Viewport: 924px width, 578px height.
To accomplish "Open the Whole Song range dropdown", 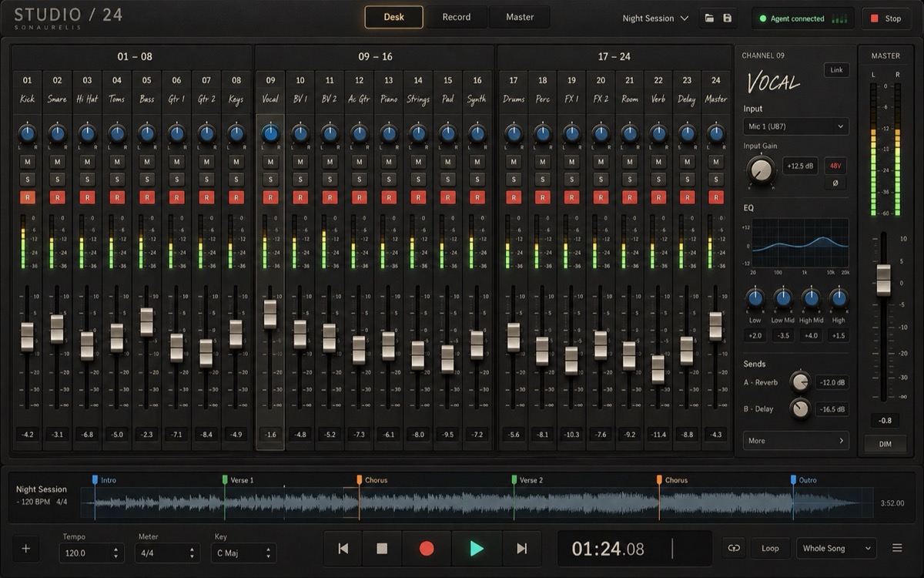I will click(x=836, y=549).
